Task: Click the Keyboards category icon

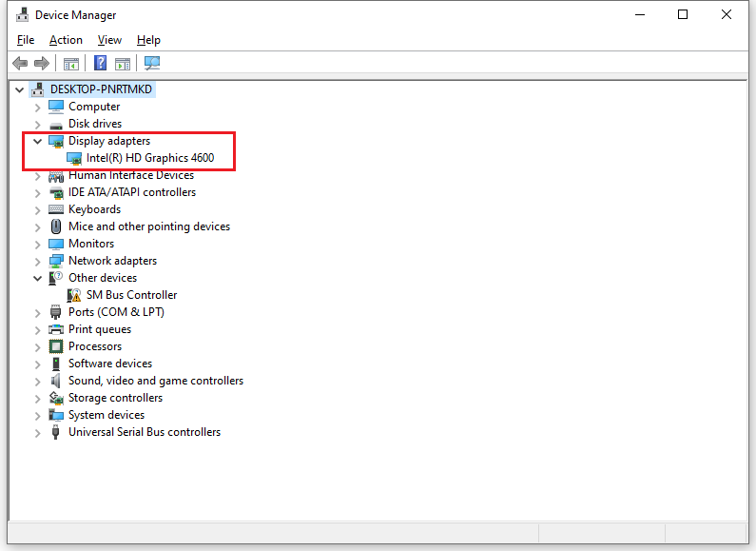Action: tap(56, 209)
